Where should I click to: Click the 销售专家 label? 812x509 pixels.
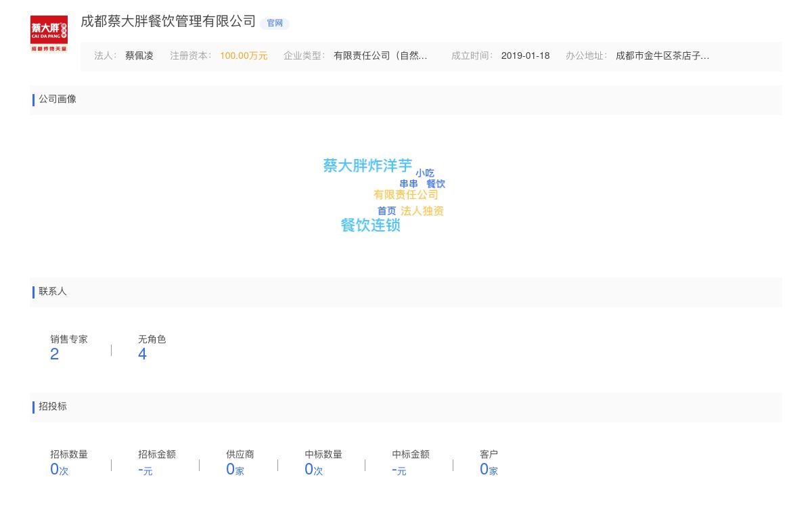point(69,339)
